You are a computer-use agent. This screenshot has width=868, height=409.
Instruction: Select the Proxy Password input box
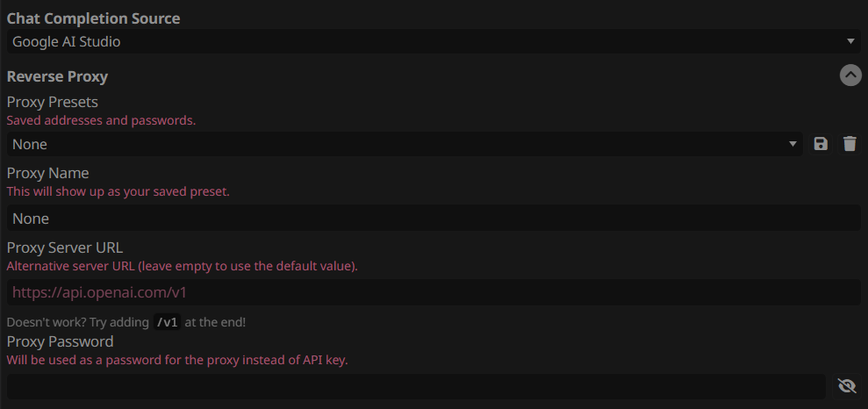[416, 386]
